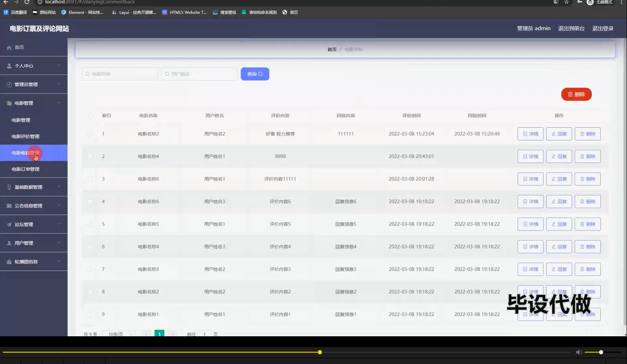This screenshot has width=627, height=364.
Task: Collapse the 电影管理 menu arrow
Action: tap(59, 103)
